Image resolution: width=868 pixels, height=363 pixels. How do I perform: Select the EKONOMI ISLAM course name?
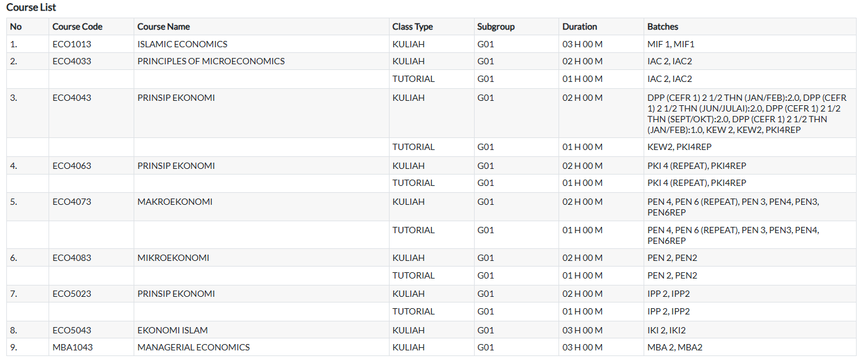pos(172,330)
